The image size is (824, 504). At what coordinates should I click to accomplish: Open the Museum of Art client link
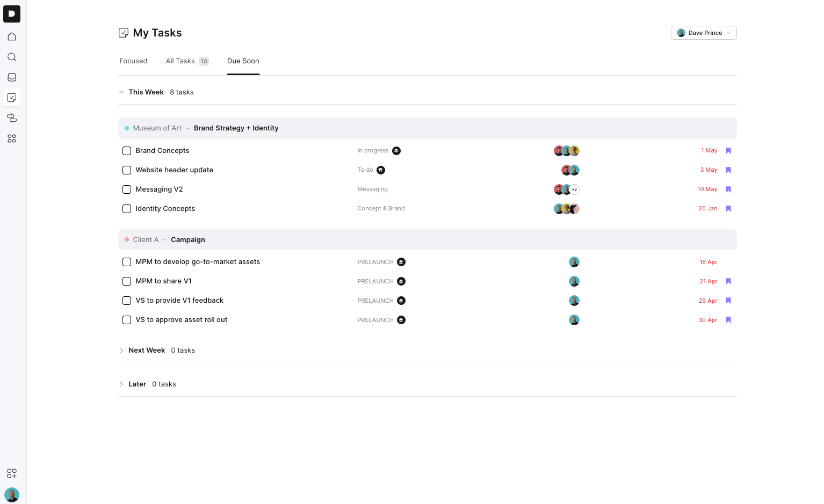(157, 128)
